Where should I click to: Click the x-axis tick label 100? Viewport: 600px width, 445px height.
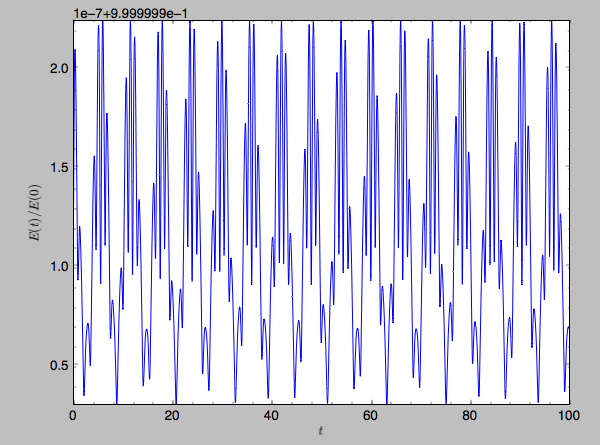coord(569,416)
